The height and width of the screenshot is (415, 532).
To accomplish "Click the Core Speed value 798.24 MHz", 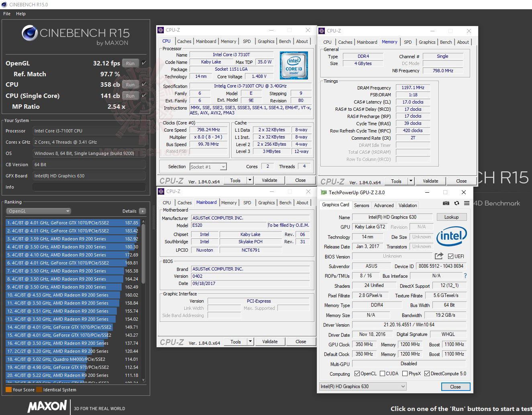I will (x=208, y=130).
